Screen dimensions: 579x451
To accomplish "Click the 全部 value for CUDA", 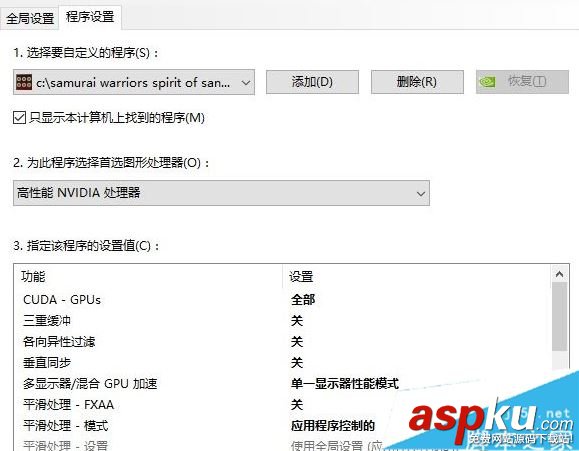I will tap(303, 300).
